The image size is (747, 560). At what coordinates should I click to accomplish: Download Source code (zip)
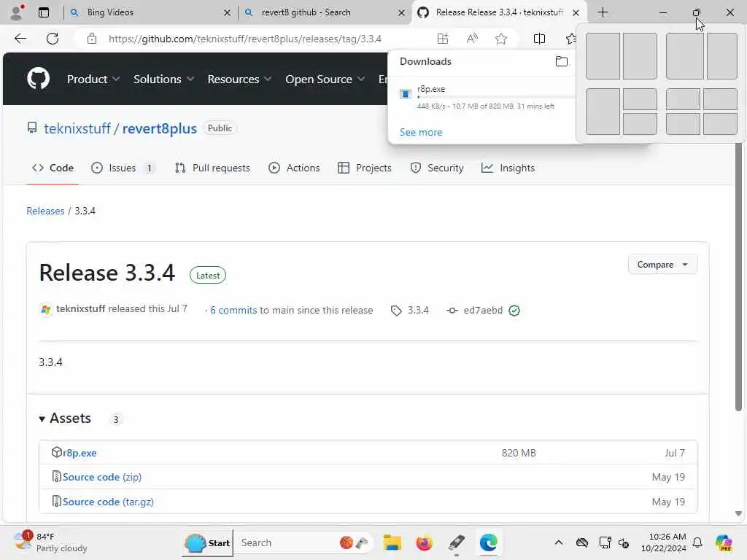tap(102, 477)
